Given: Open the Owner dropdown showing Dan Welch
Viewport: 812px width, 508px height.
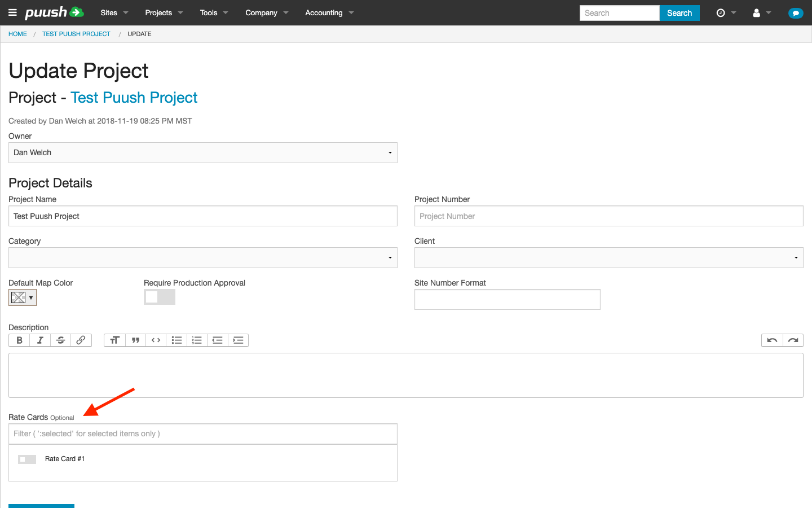Looking at the screenshot, I should click(x=203, y=152).
